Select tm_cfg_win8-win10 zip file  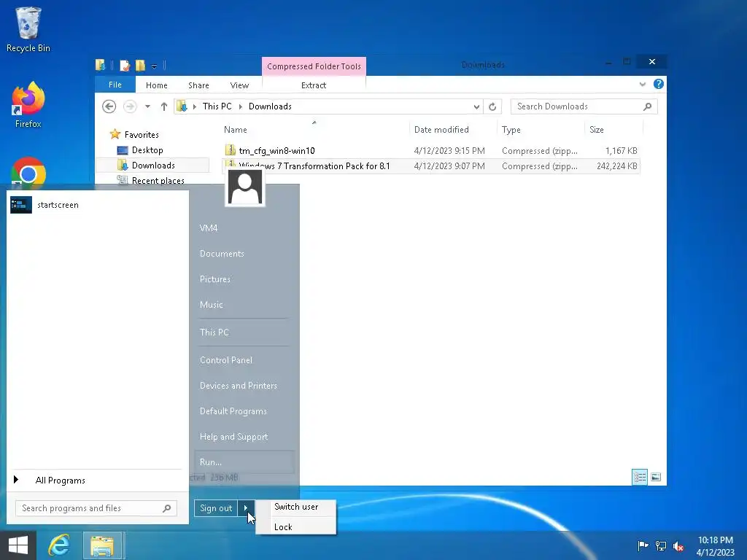coord(276,150)
